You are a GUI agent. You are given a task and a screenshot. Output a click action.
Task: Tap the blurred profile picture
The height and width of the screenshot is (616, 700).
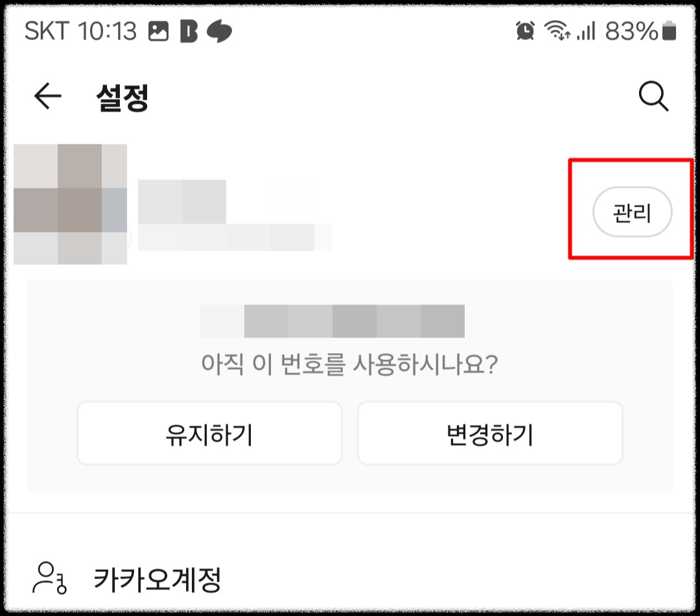[x=70, y=204]
